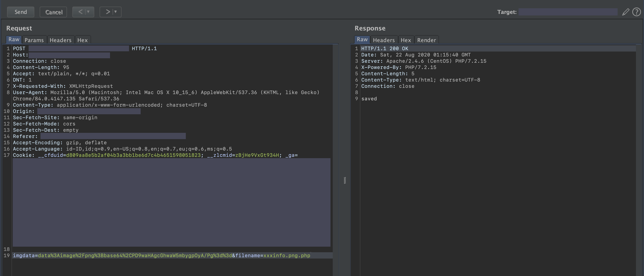Click the pencil icon to edit the Target

click(x=626, y=12)
